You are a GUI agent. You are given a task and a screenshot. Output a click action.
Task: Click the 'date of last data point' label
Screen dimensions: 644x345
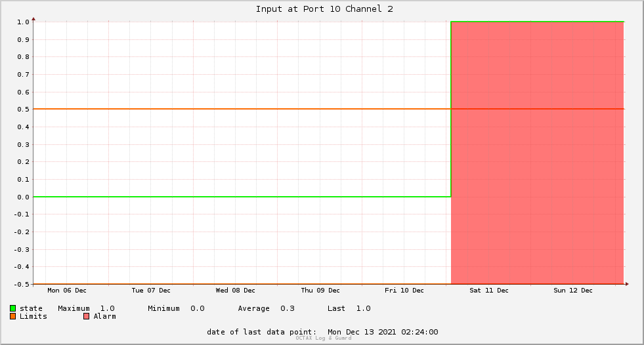tap(262, 332)
